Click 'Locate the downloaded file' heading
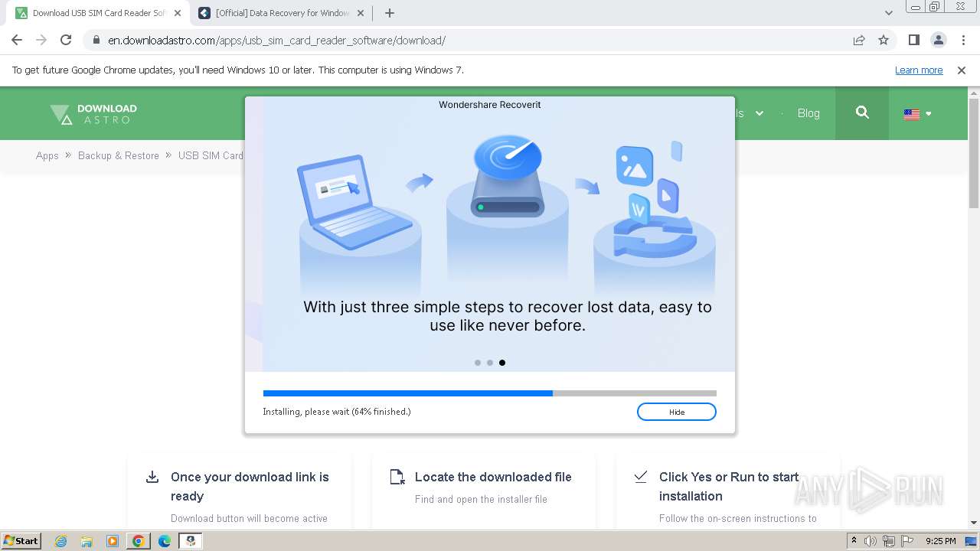Image resolution: width=980 pixels, height=551 pixels. tap(493, 477)
